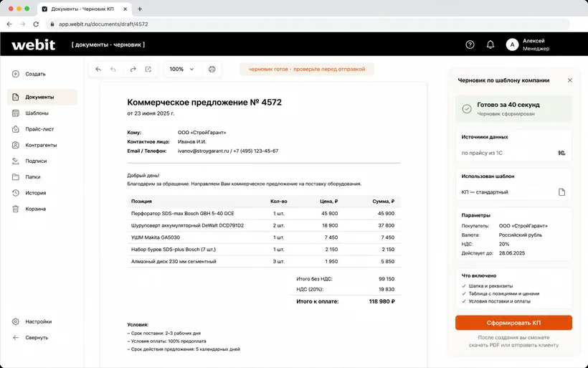Click the user avatar A
Screen dimensions: 588x368
pos(512,44)
